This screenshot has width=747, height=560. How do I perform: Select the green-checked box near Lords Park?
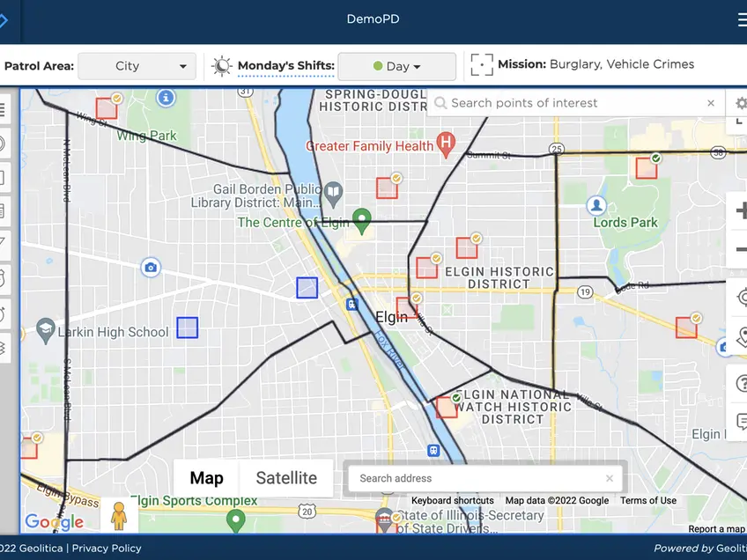[x=647, y=168]
